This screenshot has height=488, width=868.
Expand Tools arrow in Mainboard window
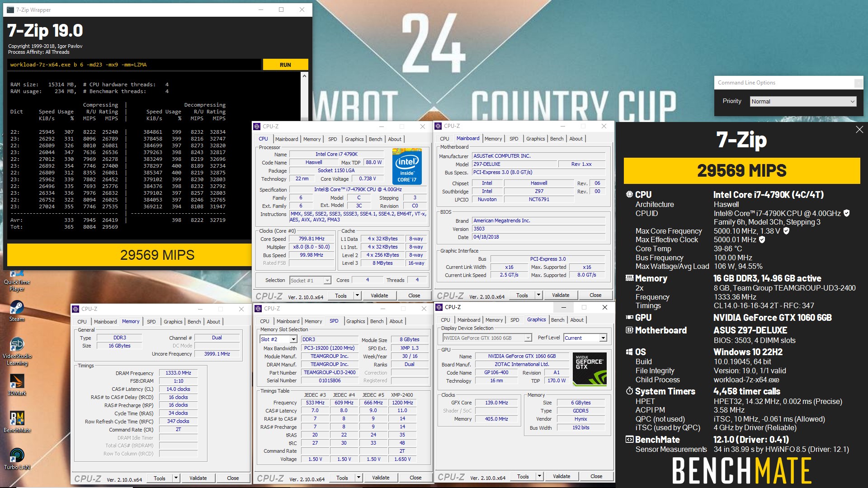pos(538,295)
